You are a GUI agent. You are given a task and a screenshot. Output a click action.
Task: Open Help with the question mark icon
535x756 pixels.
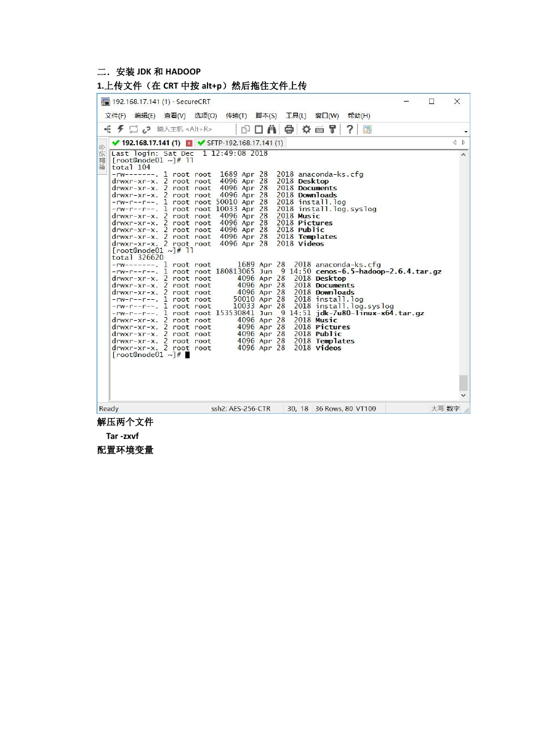pyautogui.click(x=350, y=129)
